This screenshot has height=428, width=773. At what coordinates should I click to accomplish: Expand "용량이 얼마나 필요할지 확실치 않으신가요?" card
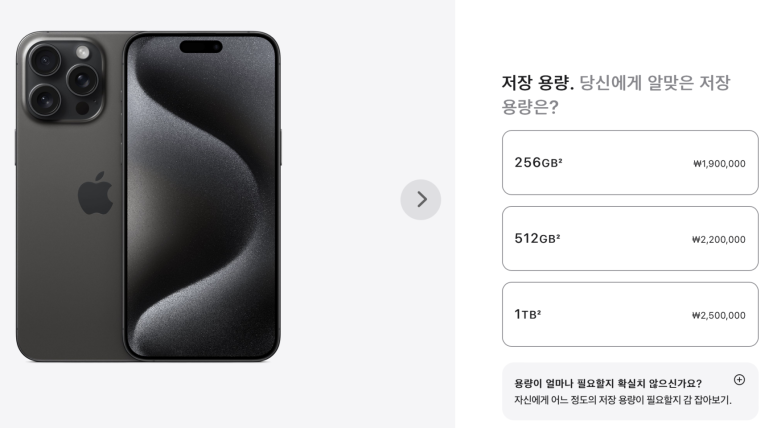(x=630, y=391)
